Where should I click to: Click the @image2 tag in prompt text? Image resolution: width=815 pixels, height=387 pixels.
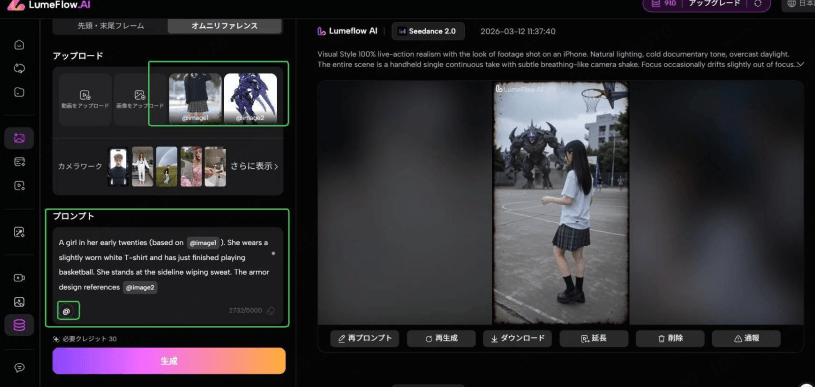140,287
